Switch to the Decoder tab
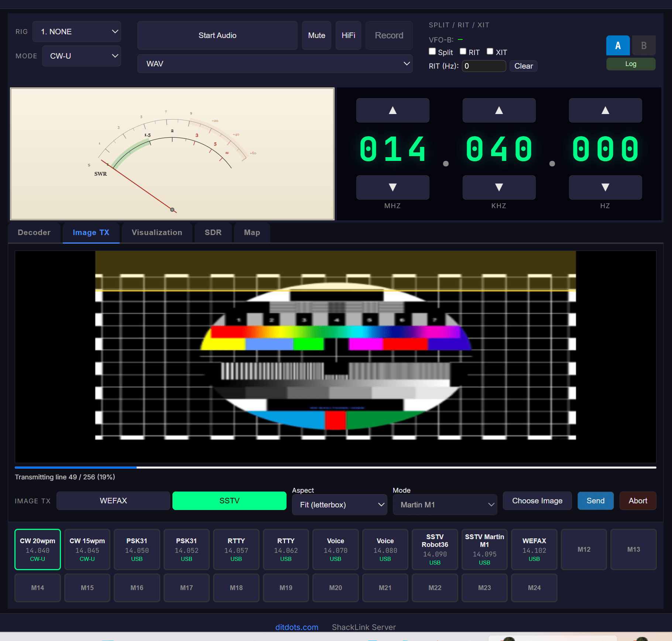This screenshot has width=672, height=641. pos(34,232)
